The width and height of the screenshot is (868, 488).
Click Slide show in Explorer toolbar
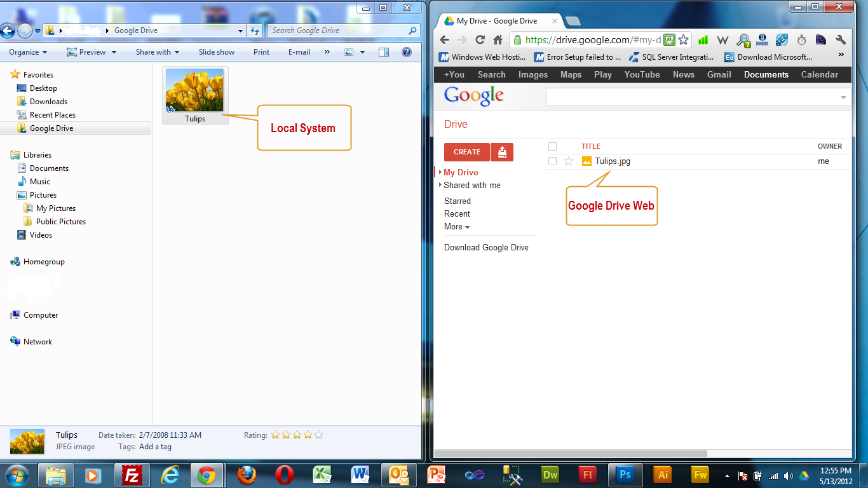pos(217,52)
